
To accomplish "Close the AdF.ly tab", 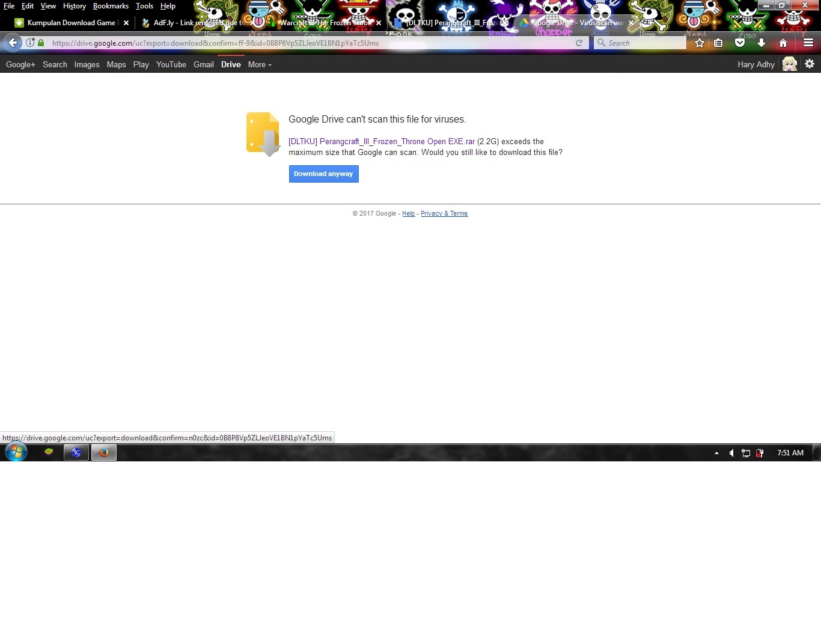I will [x=252, y=23].
